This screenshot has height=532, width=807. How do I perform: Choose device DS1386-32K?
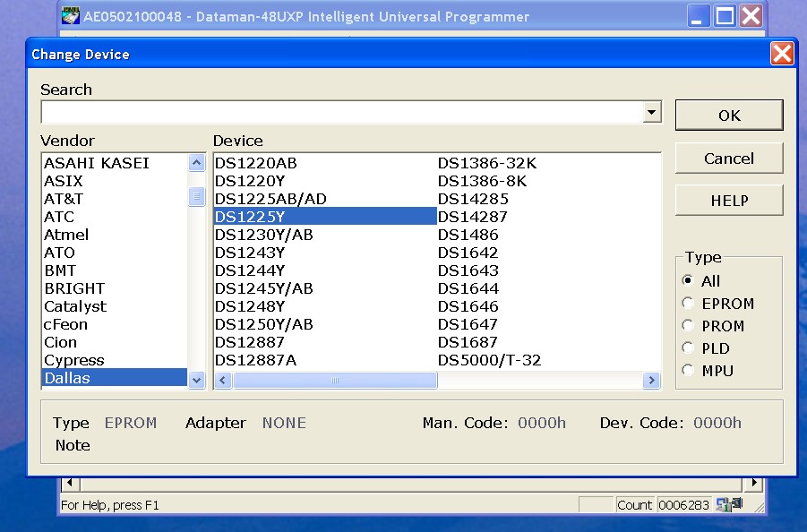pos(549,163)
